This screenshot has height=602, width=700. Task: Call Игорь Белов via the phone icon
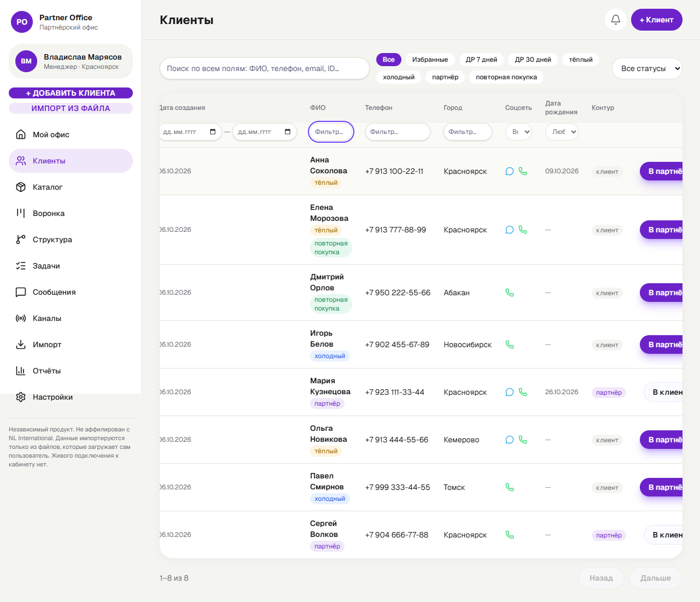pyautogui.click(x=510, y=344)
